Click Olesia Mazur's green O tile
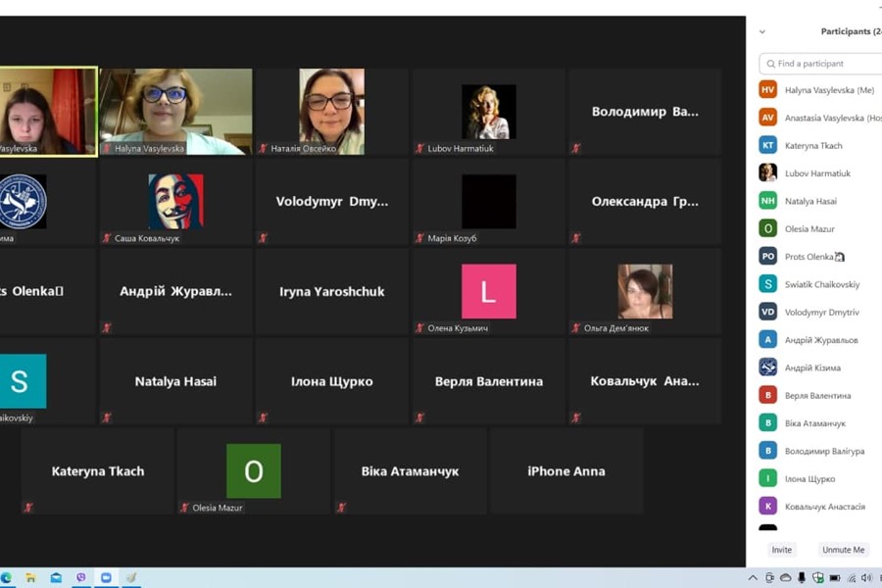The width and height of the screenshot is (882, 588). 254,471
